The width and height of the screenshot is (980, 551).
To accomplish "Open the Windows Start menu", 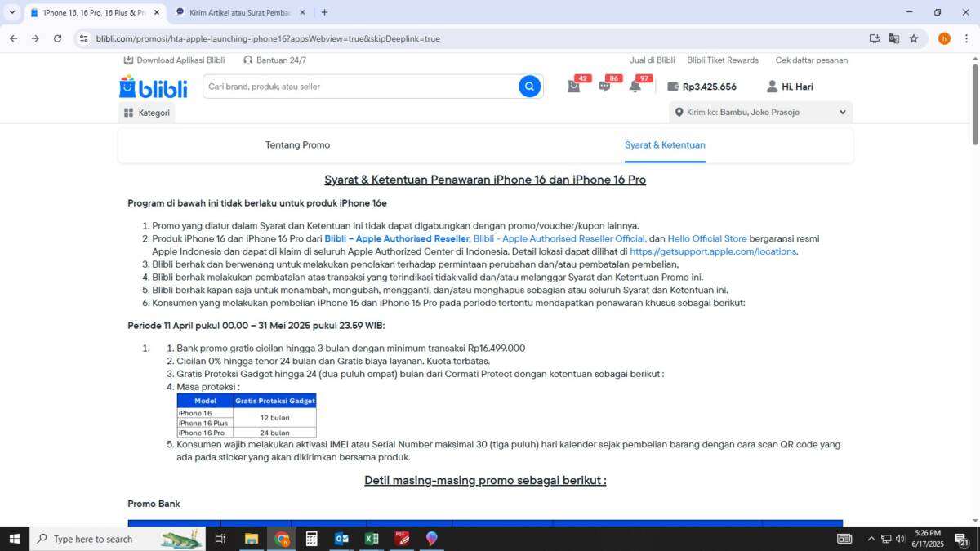I will click(14, 539).
